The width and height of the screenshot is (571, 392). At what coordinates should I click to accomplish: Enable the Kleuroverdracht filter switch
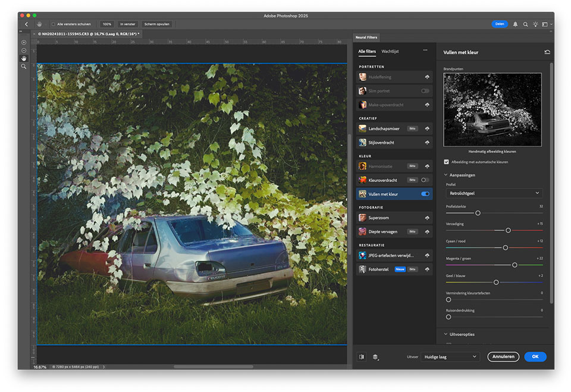coord(425,180)
